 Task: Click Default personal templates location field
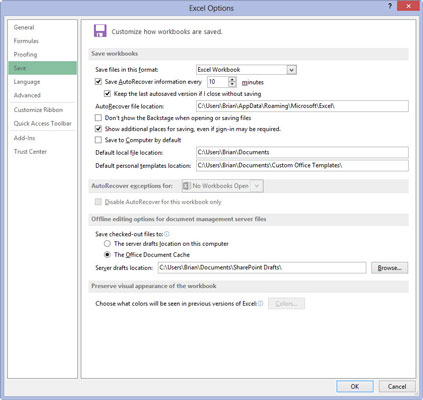coord(302,166)
